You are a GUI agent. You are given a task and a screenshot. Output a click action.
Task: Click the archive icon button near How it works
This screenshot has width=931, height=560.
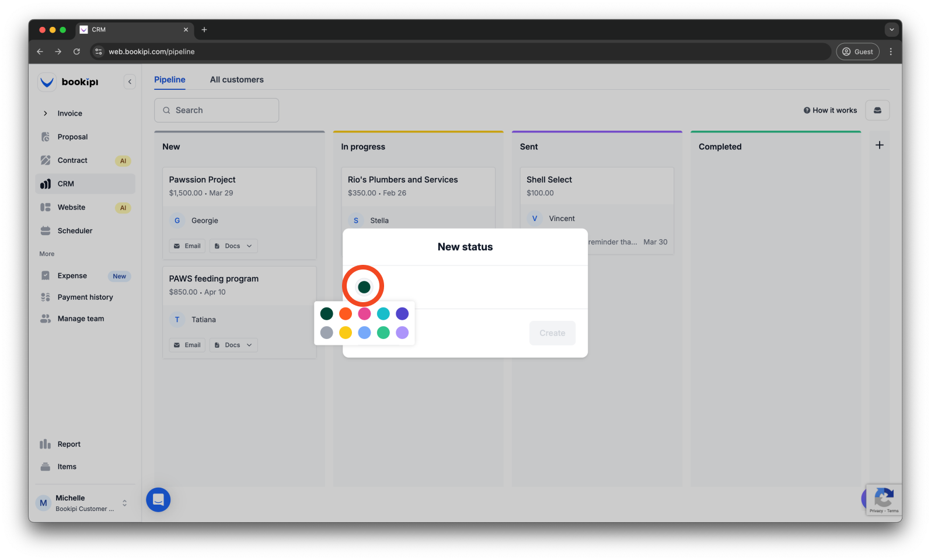coord(877,110)
